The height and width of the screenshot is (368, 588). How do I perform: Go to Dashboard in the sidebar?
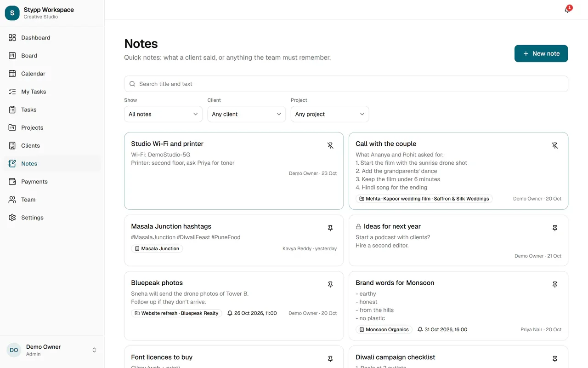(52, 38)
